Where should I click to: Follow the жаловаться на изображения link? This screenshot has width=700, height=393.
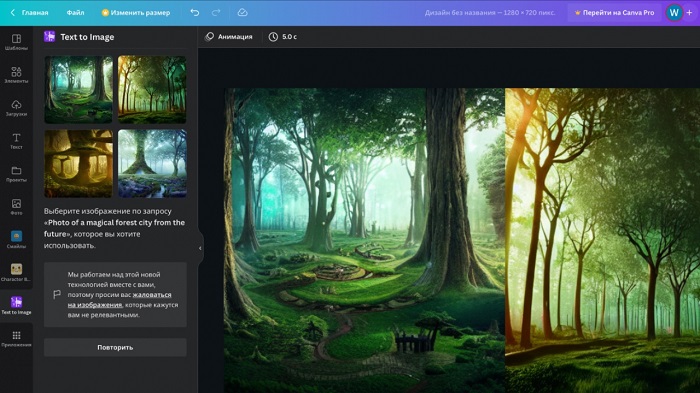[119, 300]
